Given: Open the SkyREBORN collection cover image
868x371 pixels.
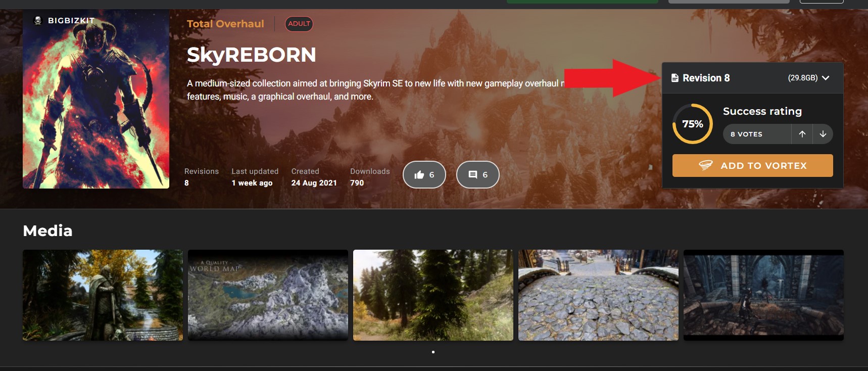Looking at the screenshot, I should pos(96,99).
